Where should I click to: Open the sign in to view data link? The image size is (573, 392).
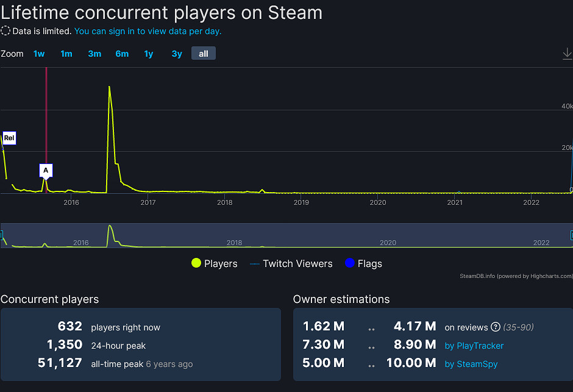148,31
